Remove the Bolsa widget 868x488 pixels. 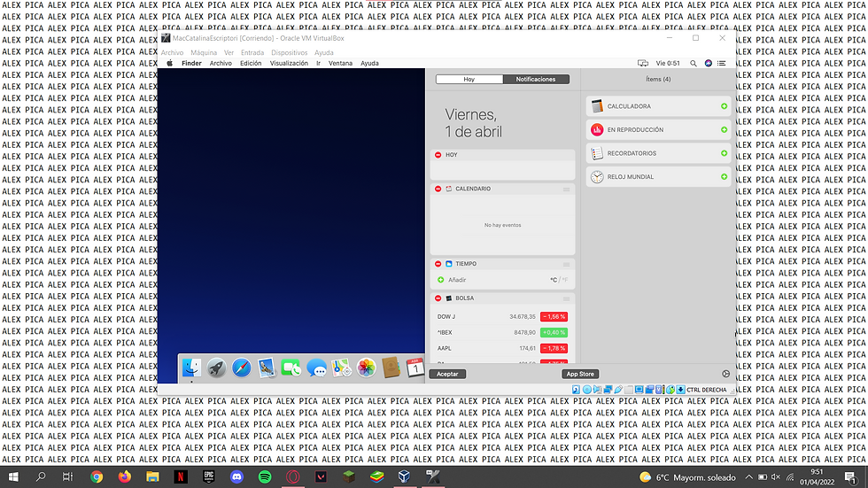(x=438, y=298)
